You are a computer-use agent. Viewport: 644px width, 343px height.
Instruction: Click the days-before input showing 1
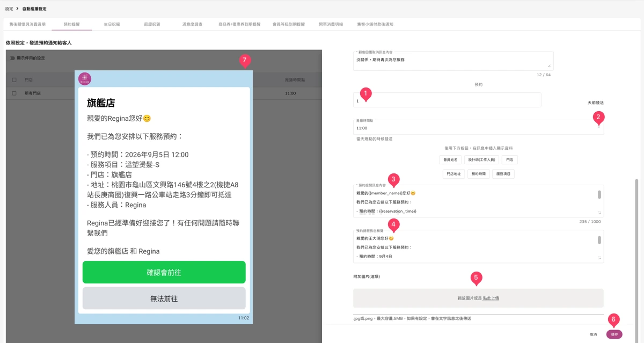(447, 100)
